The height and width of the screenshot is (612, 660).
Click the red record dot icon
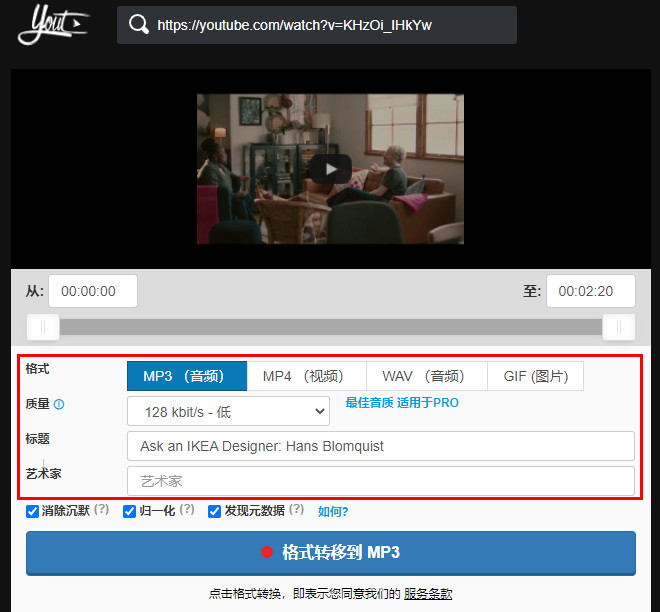267,552
